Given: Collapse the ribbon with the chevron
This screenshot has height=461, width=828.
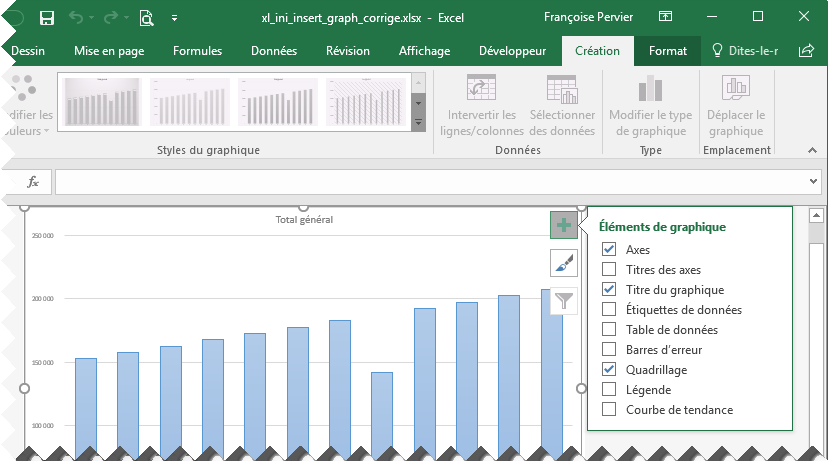Looking at the screenshot, I should 811,150.
